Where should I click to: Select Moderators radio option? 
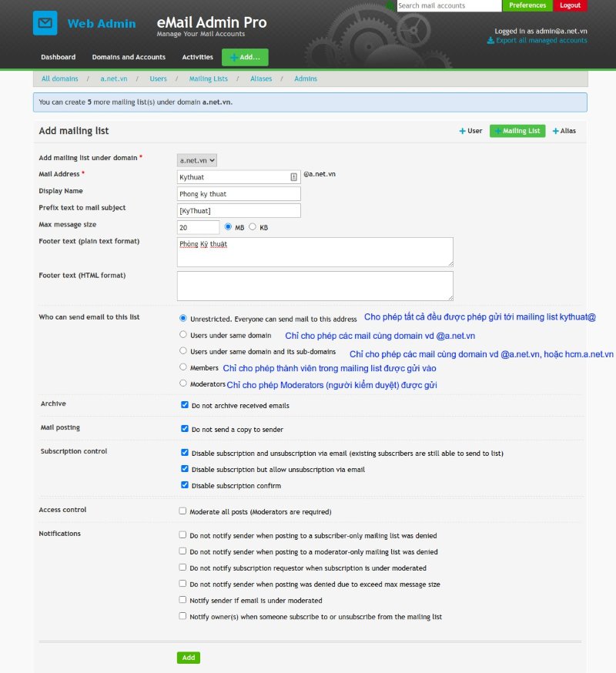182,383
